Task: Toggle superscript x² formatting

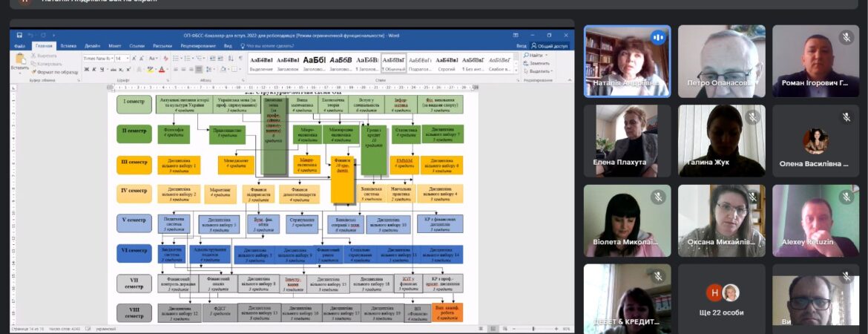Action: [x=128, y=69]
